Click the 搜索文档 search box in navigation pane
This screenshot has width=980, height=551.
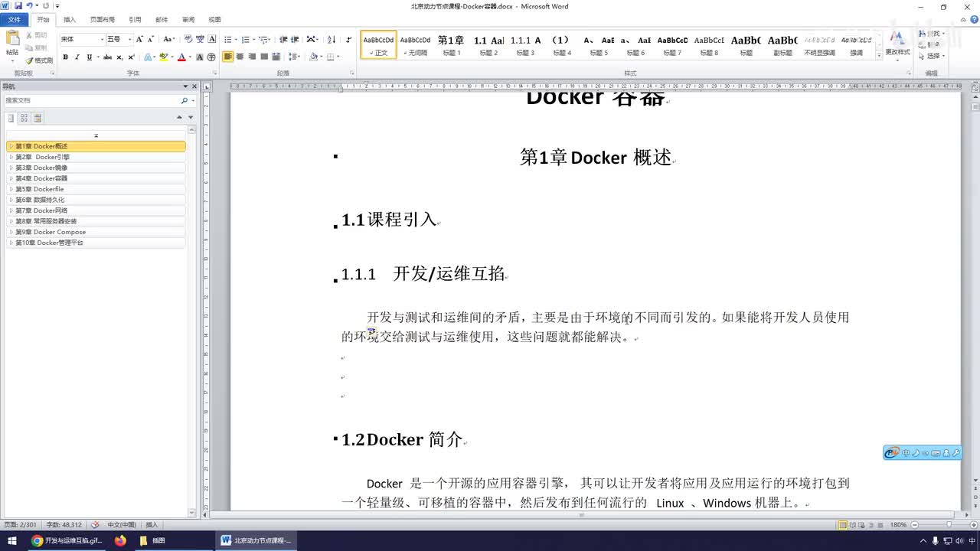(x=92, y=100)
